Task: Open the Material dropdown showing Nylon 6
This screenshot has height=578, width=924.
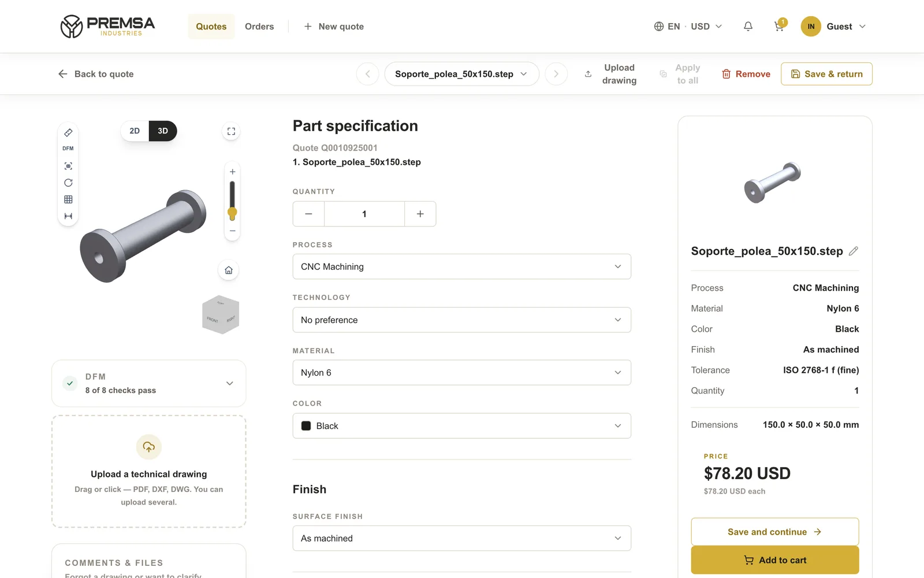Action: point(462,373)
